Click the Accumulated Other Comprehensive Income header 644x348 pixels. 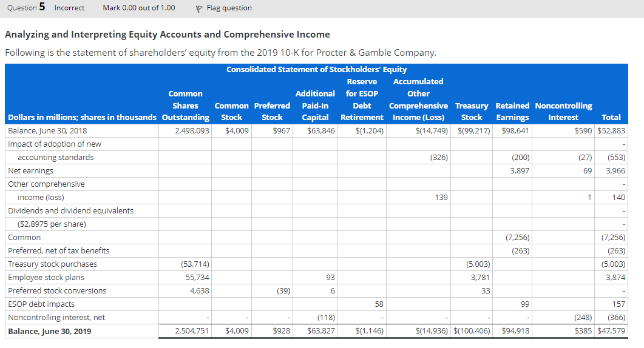418,99
